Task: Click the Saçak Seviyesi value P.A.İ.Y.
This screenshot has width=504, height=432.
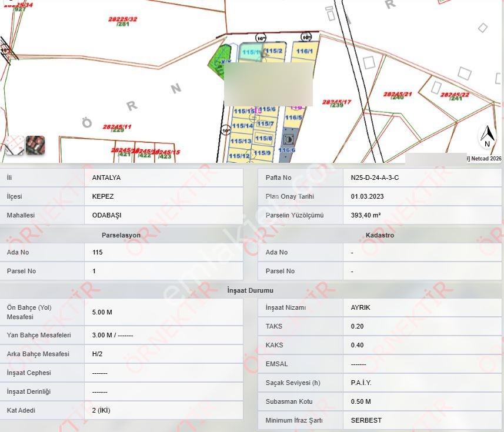Action: [361, 383]
